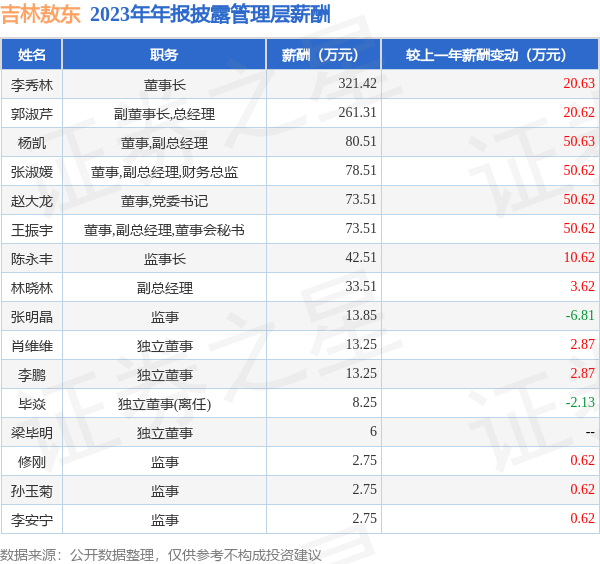Select the negative change value -6.81
The width and height of the screenshot is (600, 564).
pos(580,316)
